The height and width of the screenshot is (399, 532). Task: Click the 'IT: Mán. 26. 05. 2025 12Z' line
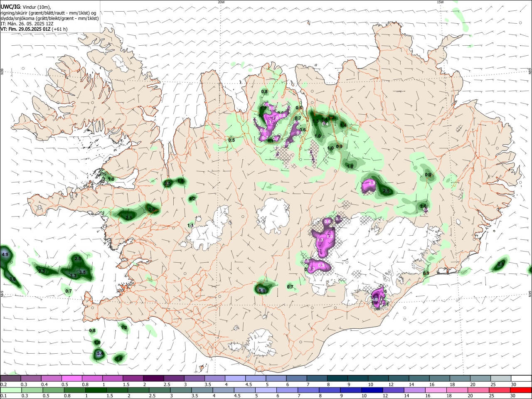27,24
